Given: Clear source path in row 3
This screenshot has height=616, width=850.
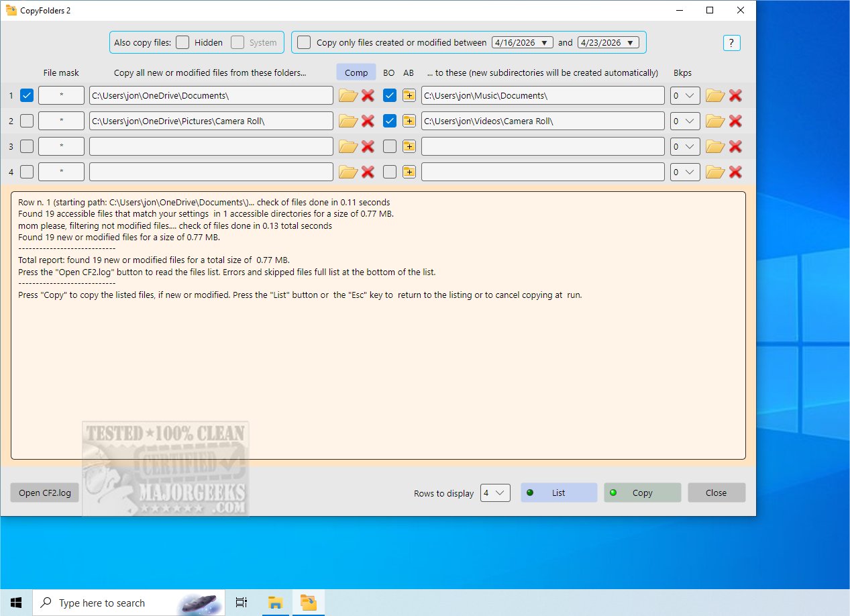Looking at the screenshot, I should (368, 146).
